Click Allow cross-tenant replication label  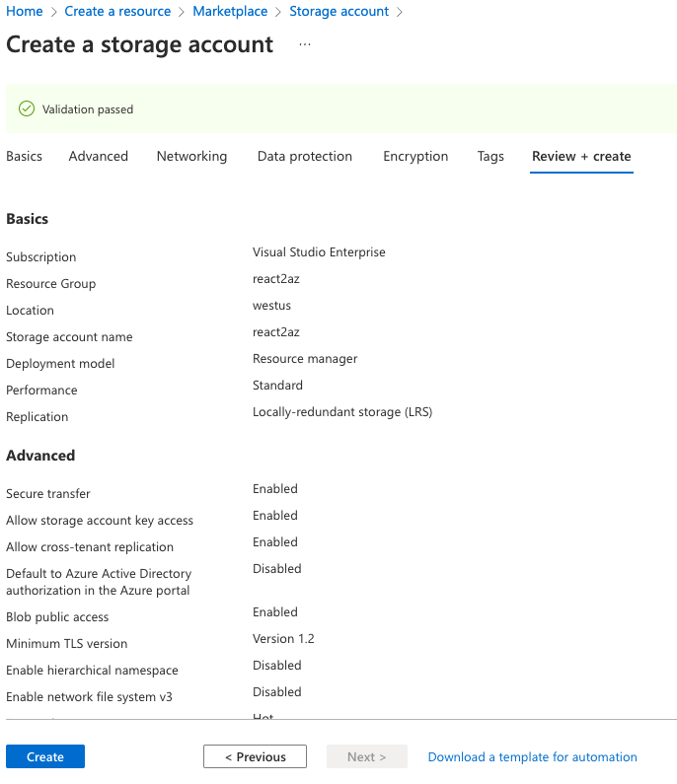(x=90, y=546)
